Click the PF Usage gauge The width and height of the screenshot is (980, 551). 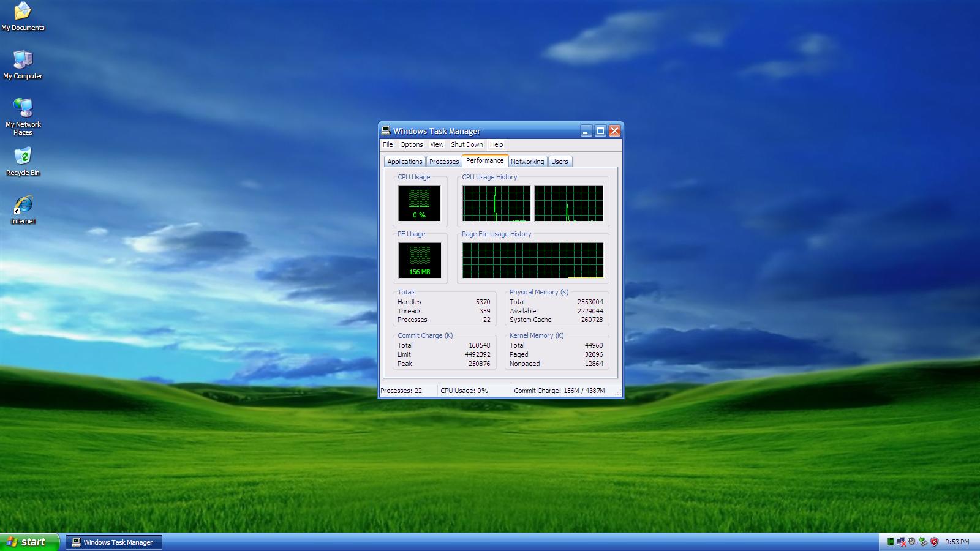pyautogui.click(x=420, y=260)
